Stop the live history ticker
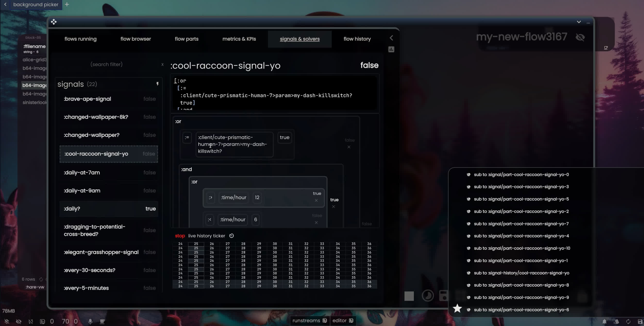This screenshot has height=326, width=644. pos(180,236)
